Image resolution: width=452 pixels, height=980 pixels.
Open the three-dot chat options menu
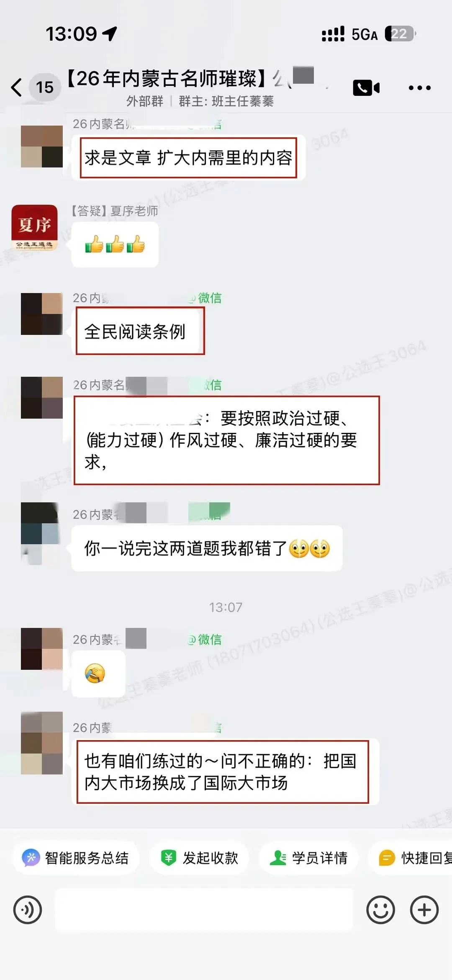coord(419,87)
